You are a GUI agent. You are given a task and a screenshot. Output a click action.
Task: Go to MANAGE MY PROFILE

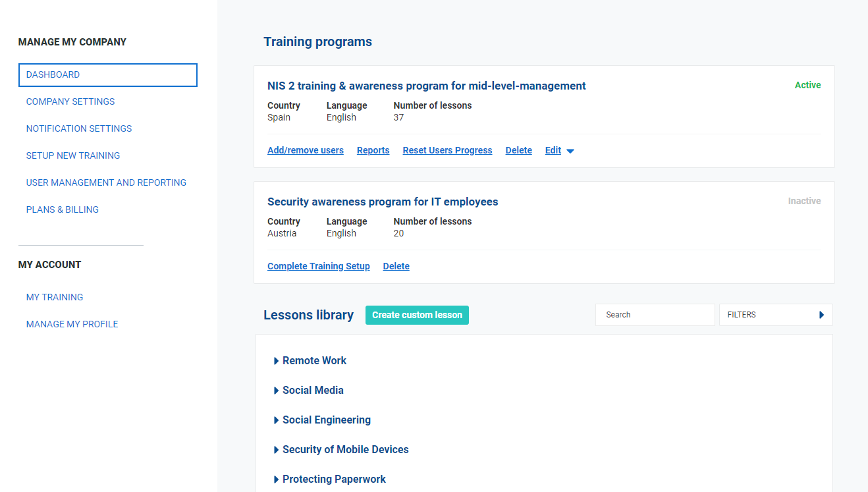[x=72, y=324]
